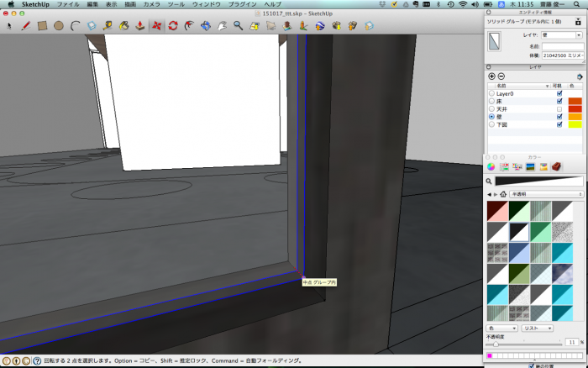Open the 半透明 material library dropdown

[x=545, y=194]
